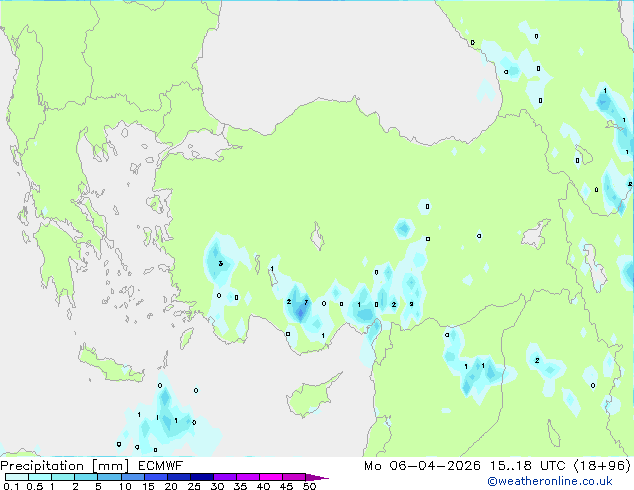This screenshot has height=490, width=634.
Task: Click the '7' precipitation value on the map
Action: tap(306, 302)
